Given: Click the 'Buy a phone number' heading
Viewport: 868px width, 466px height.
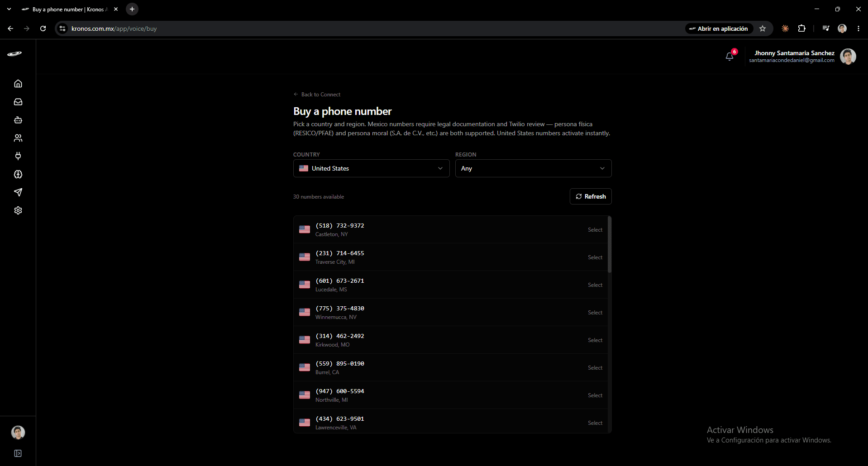Looking at the screenshot, I should click(x=343, y=111).
